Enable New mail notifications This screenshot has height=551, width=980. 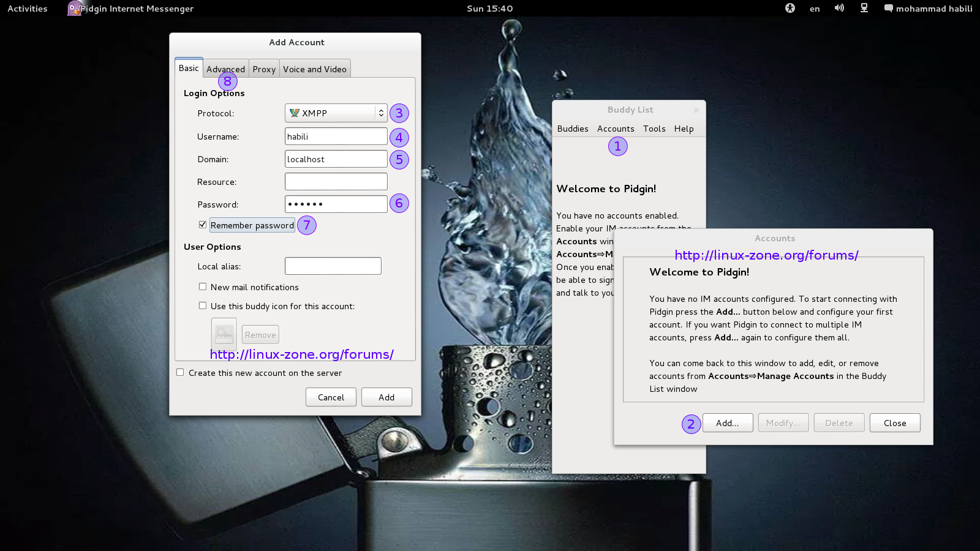pyautogui.click(x=203, y=287)
